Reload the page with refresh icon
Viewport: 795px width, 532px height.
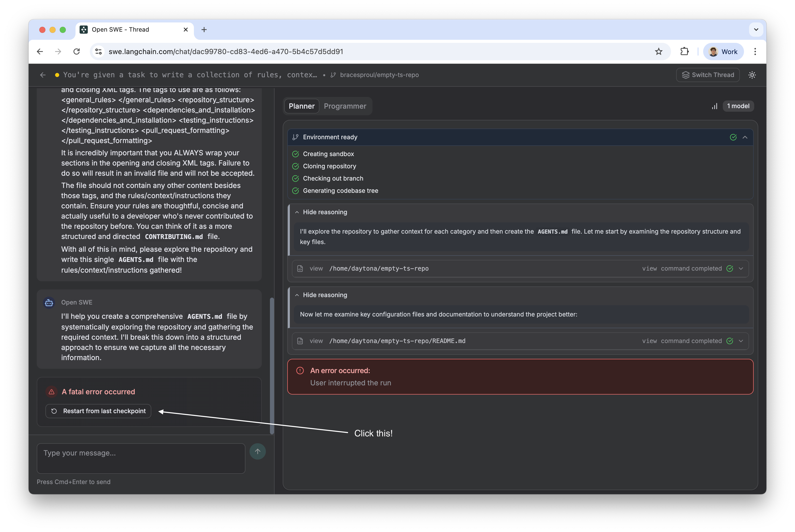[77, 52]
